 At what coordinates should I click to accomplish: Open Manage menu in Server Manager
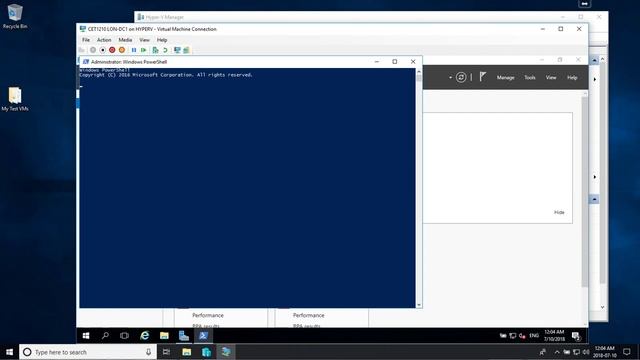505,78
